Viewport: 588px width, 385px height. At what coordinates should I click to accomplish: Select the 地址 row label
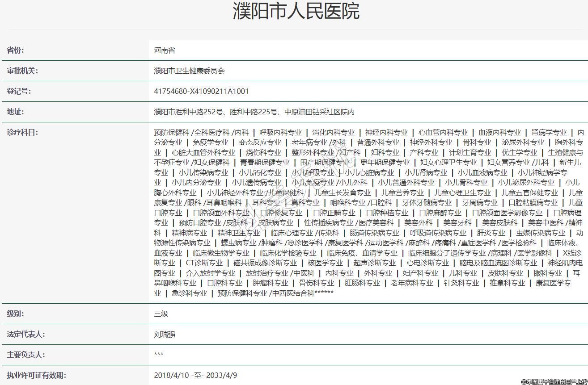(16, 112)
